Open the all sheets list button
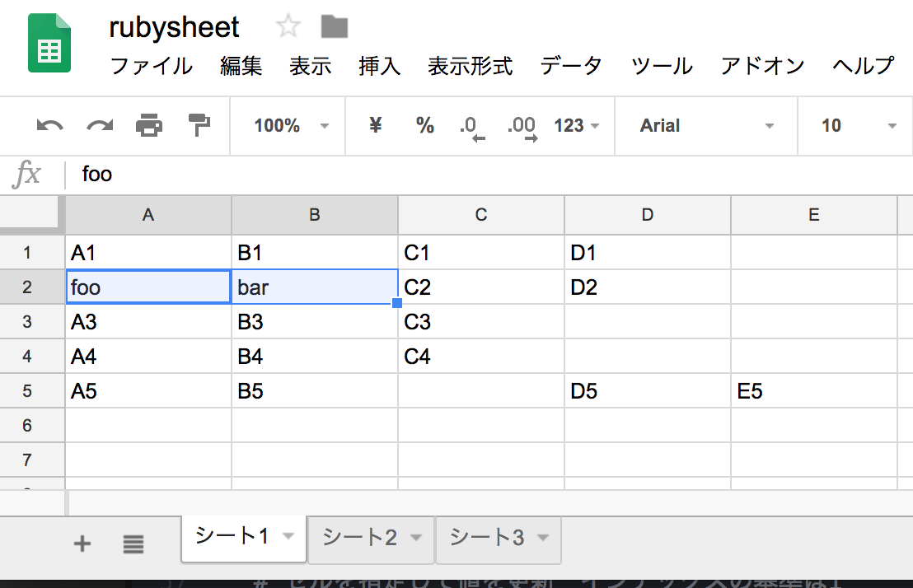The image size is (913, 588). tap(133, 543)
